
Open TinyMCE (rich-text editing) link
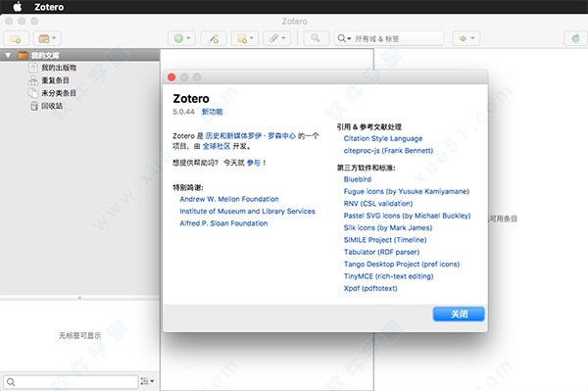tap(388, 276)
